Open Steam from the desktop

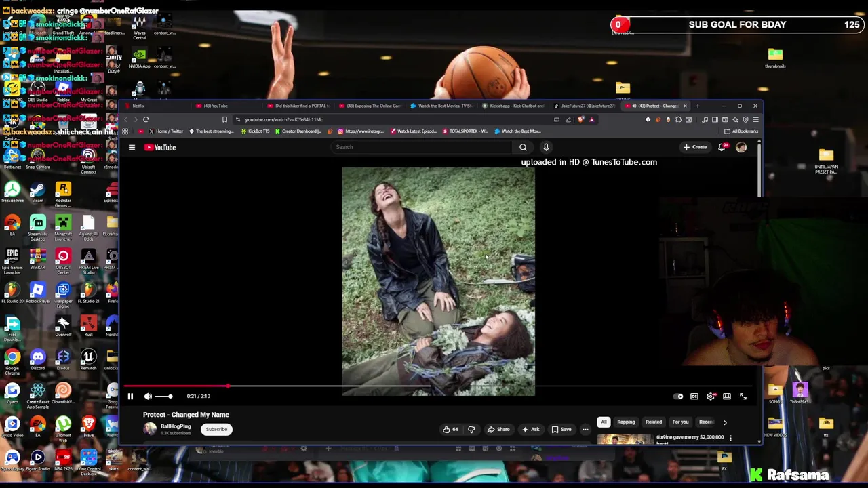[x=37, y=192]
